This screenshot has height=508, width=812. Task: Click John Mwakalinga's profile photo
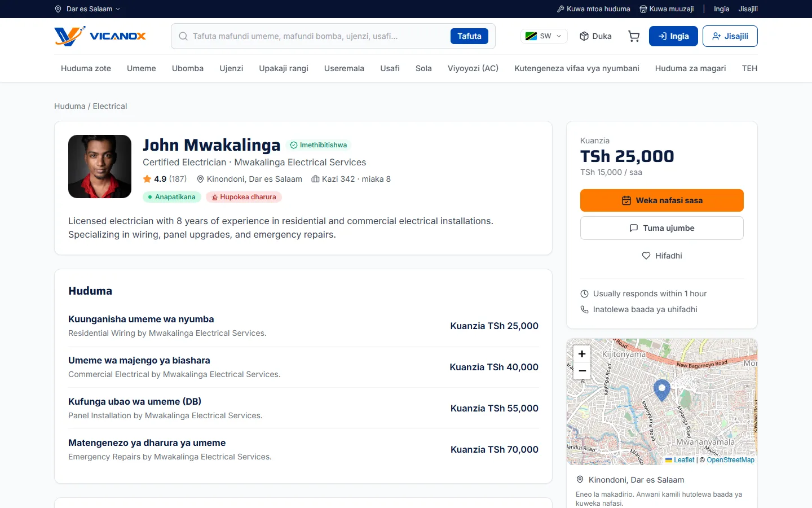100,167
